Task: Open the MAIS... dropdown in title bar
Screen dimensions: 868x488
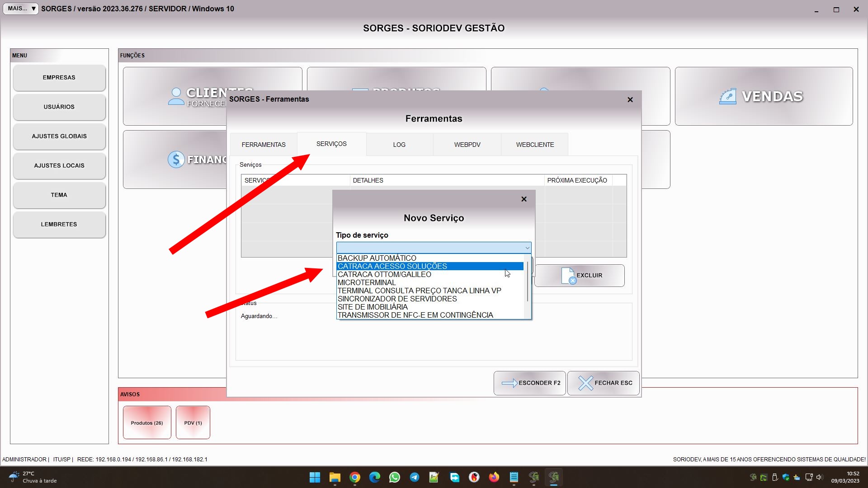Action: (x=21, y=9)
